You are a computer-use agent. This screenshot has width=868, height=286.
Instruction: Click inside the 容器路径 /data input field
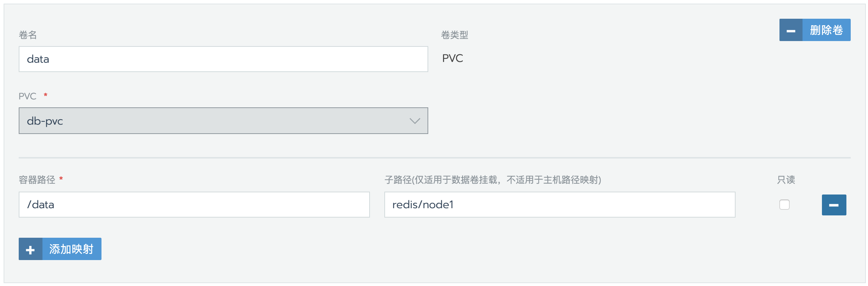(x=194, y=205)
